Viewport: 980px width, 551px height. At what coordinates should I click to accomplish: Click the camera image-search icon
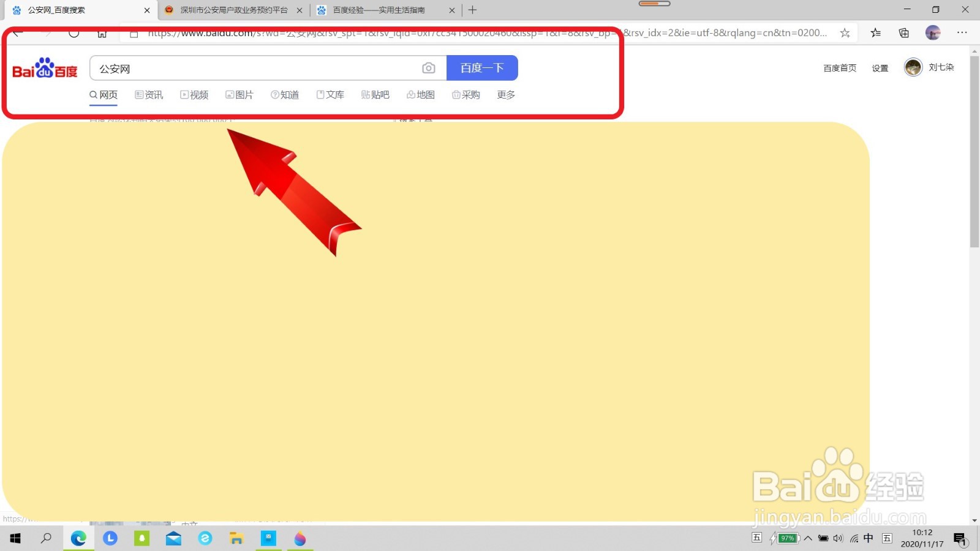pyautogui.click(x=429, y=68)
